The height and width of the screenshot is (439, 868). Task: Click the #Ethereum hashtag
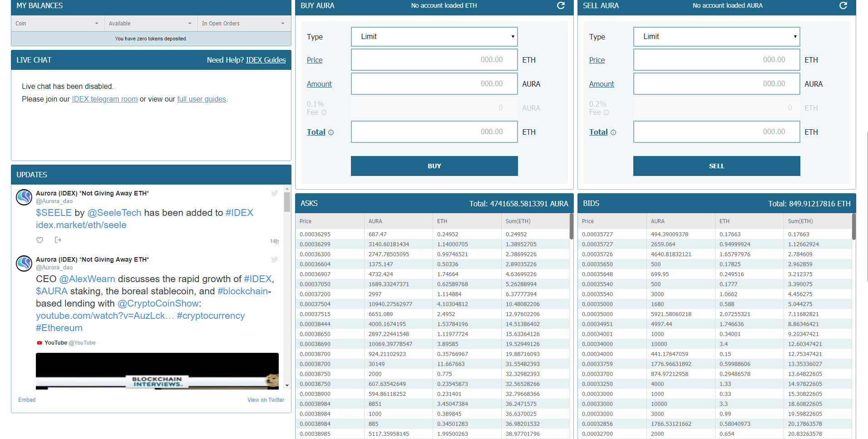[x=59, y=328]
